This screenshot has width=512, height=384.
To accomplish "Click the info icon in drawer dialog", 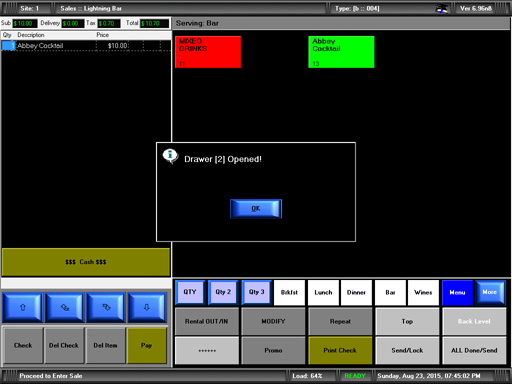I will pyautogui.click(x=170, y=156).
